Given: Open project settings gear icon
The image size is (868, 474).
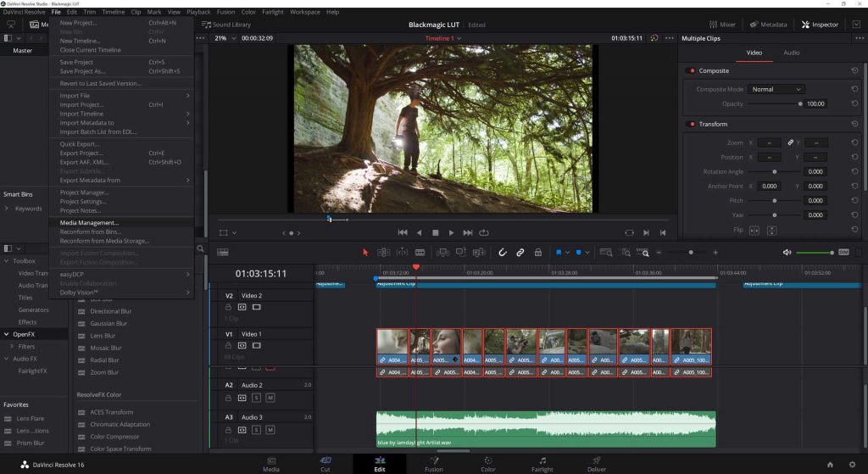Looking at the screenshot, I should [x=853, y=465].
